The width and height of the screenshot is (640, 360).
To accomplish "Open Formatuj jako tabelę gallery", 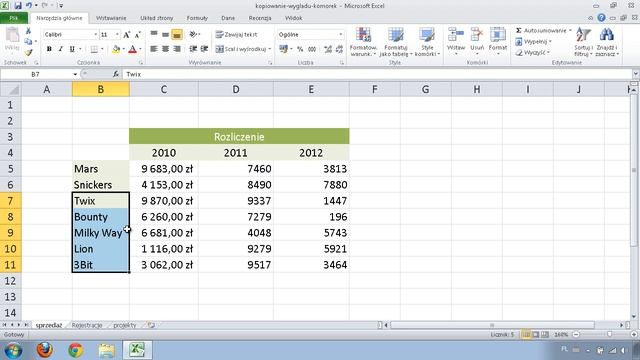I will coord(396,42).
